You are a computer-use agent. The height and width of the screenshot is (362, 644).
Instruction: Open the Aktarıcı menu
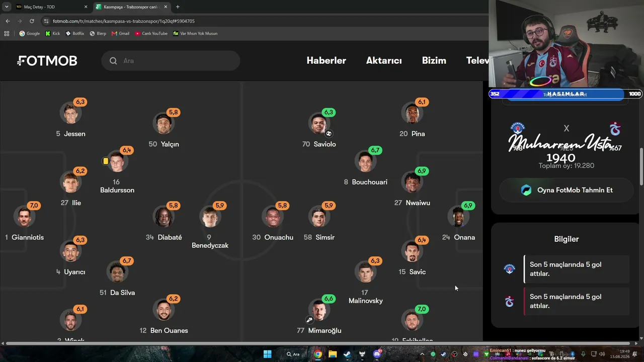384,61
